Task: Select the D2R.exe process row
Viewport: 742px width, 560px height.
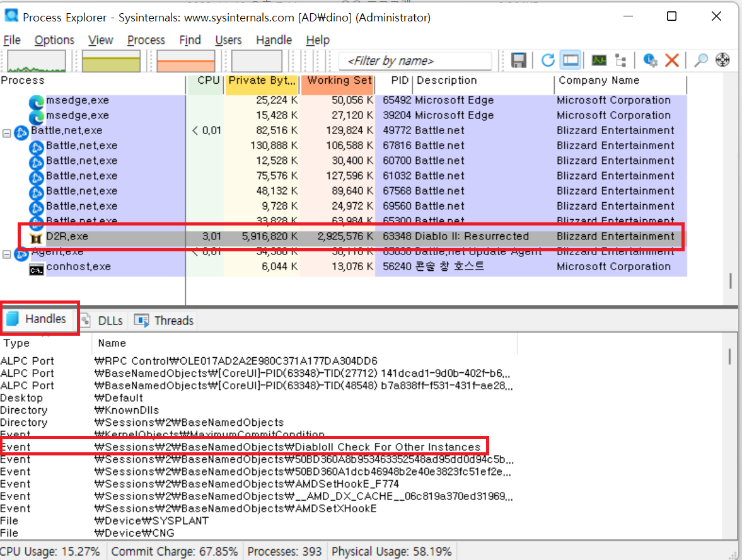Action: pos(343,236)
